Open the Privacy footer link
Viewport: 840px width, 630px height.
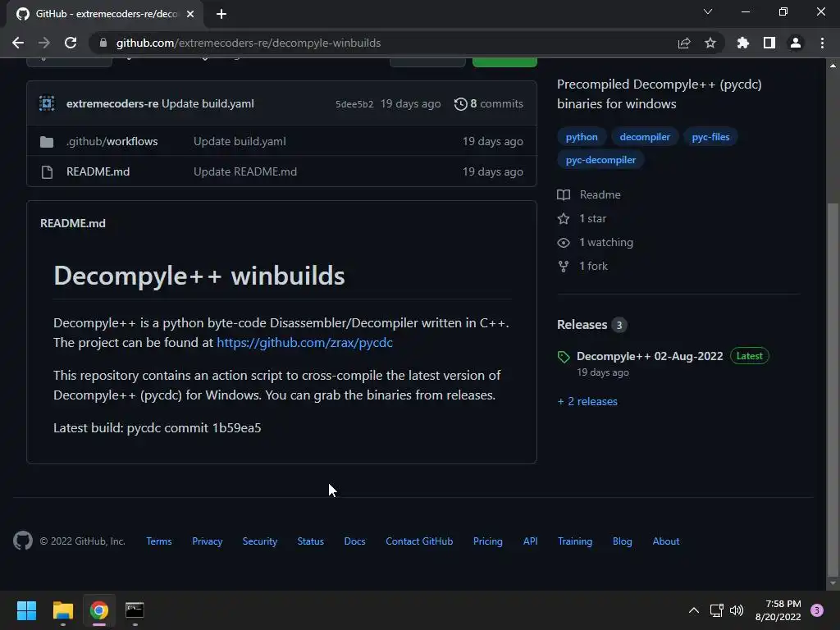[x=208, y=541]
